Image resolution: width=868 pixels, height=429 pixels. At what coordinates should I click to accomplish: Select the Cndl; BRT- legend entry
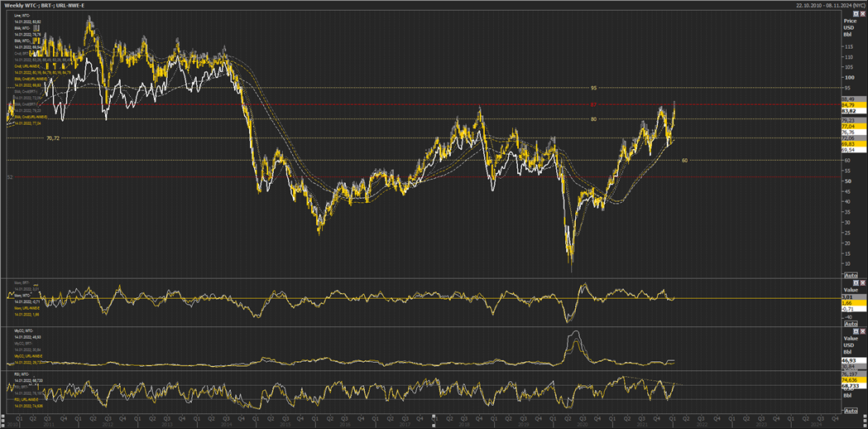tap(21, 54)
